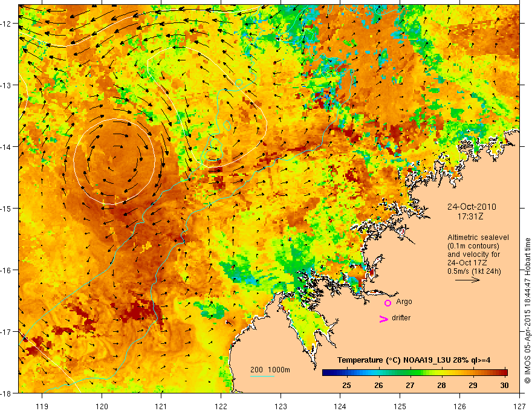
Task: Click the longitude axis label 127
Action: 519,406
